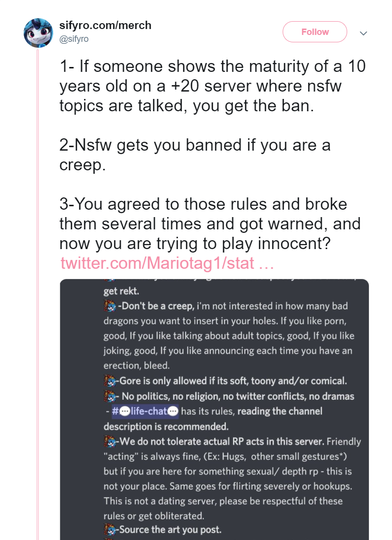The width and height of the screenshot is (392, 540).
Task: Click the emoji beside Don't be a creep
Action: [x=110, y=306]
